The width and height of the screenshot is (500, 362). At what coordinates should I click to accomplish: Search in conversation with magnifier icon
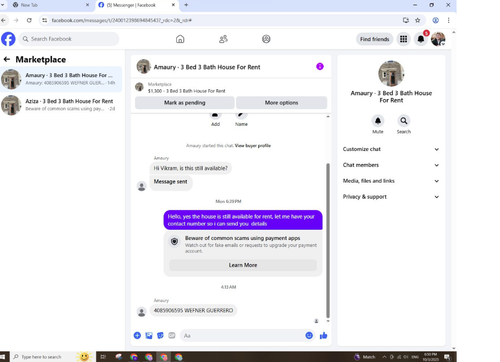404,121
